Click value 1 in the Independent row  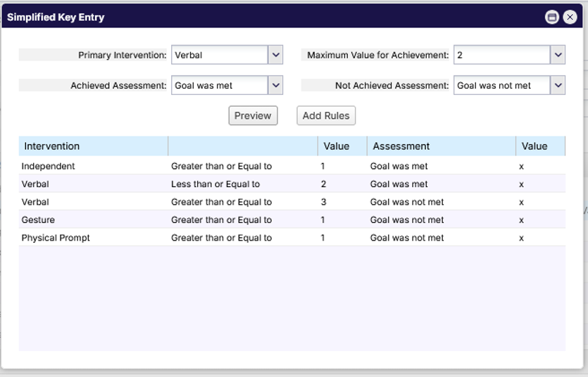(323, 166)
